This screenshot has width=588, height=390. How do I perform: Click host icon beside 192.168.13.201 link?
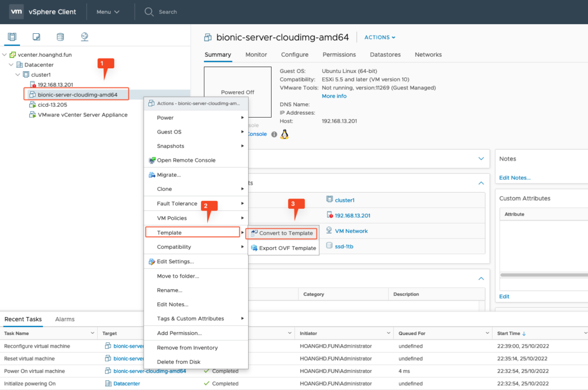point(330,215)
